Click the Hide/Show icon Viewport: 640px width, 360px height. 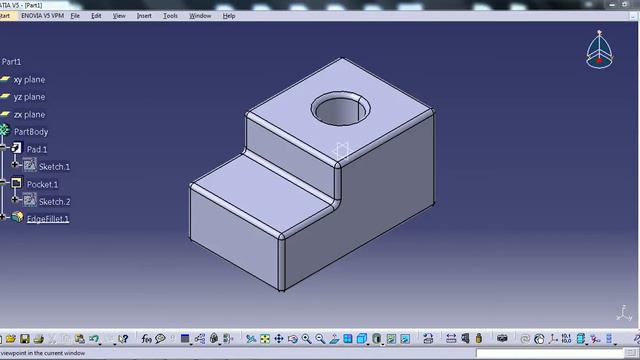391,338
